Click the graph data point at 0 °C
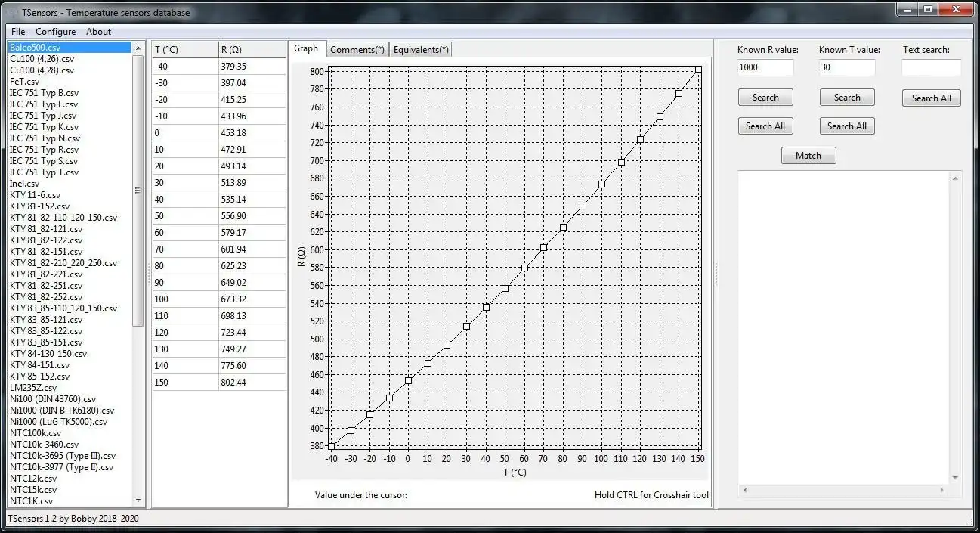This screenshot has width=980, height=533. 408,380
